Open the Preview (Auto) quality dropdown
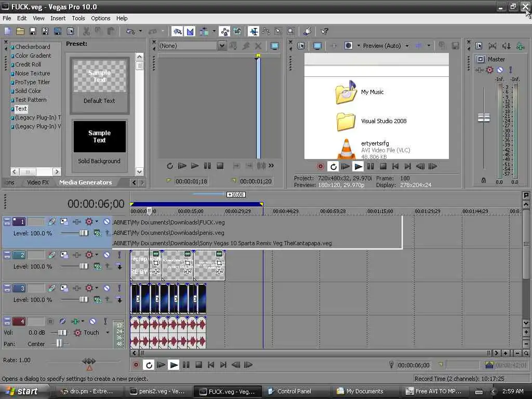The height and width of the screenshot is (399, 532). tap(407, 46)
